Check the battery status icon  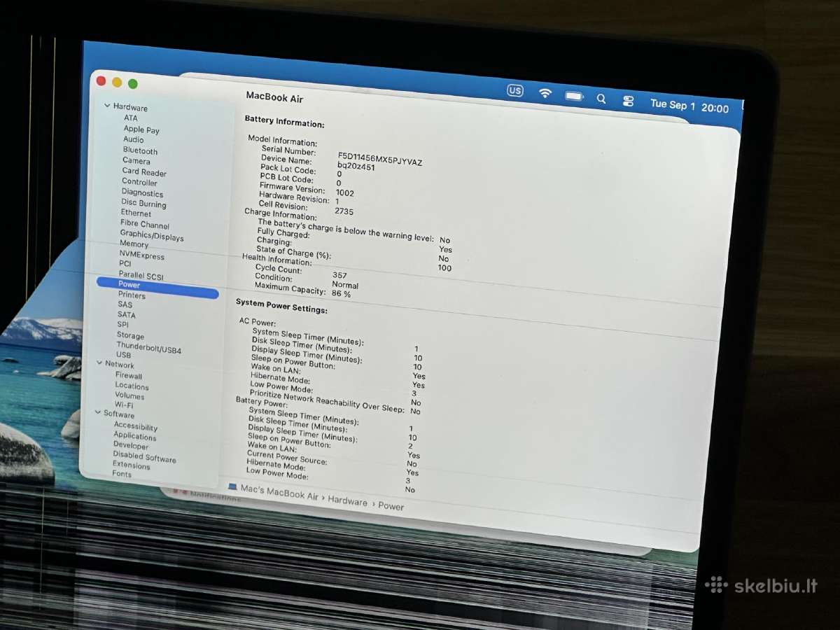(x=574, y=96)
